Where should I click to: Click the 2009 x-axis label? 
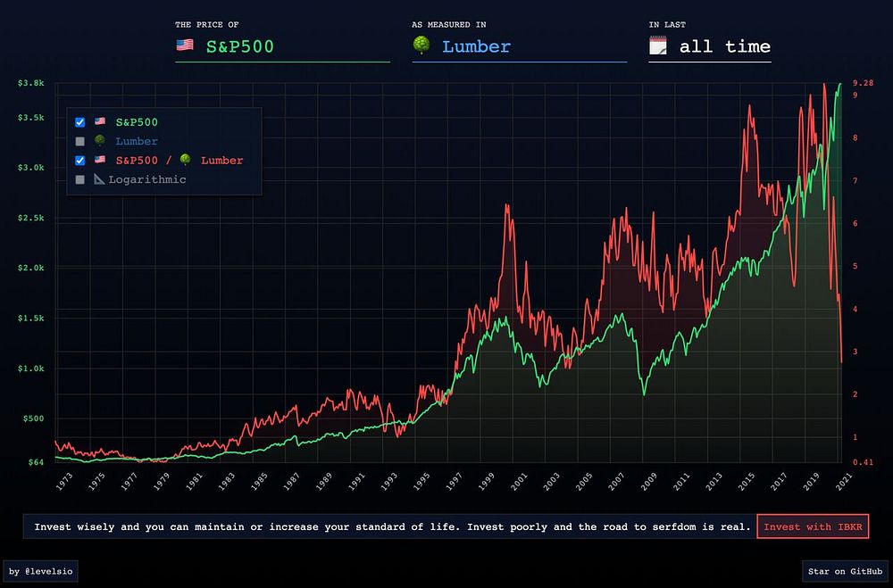point(648,482)
